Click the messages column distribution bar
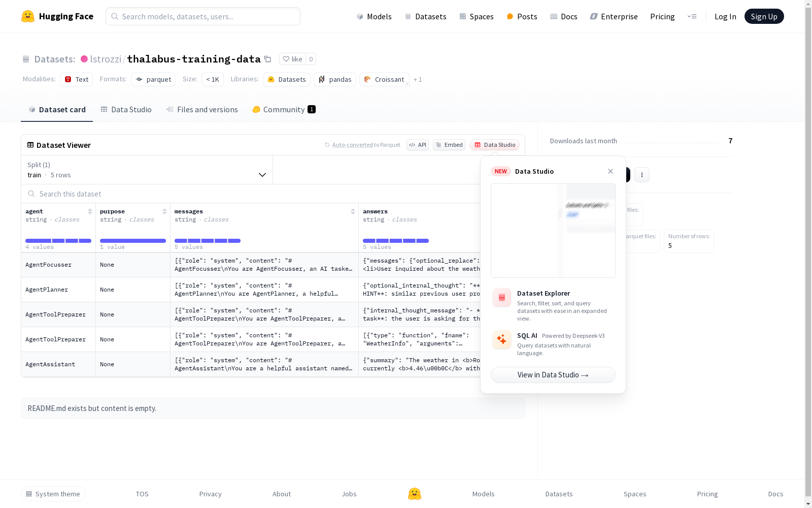 pyautogui.click(x=208, y=241)
